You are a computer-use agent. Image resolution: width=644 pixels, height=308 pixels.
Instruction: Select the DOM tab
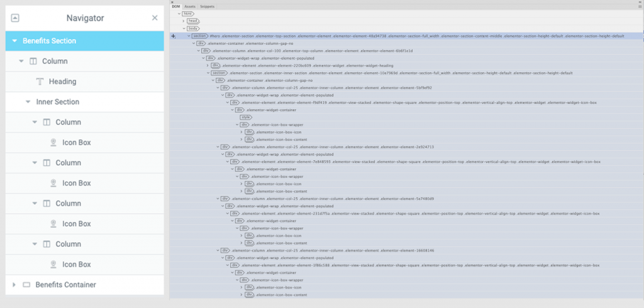176,6
